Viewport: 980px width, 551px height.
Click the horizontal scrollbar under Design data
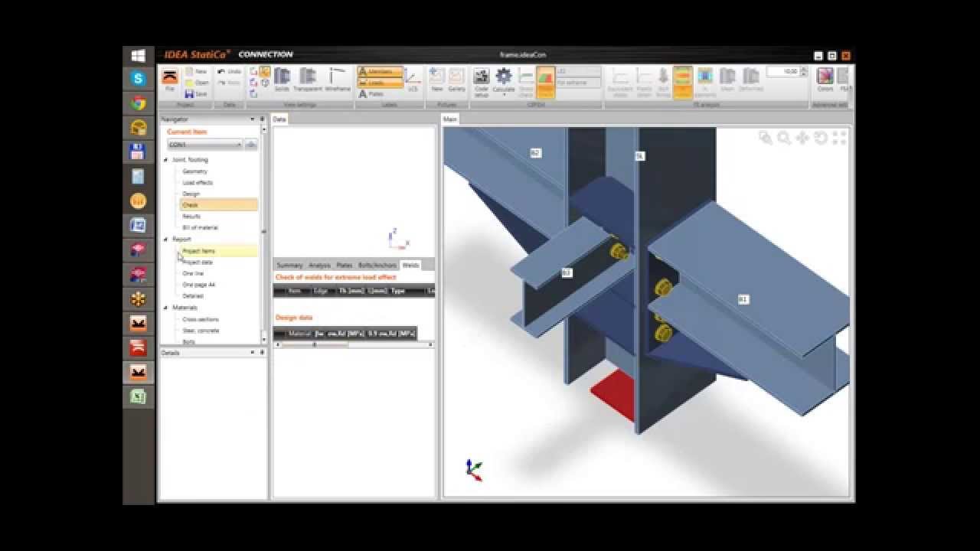(x=354, y=344)
